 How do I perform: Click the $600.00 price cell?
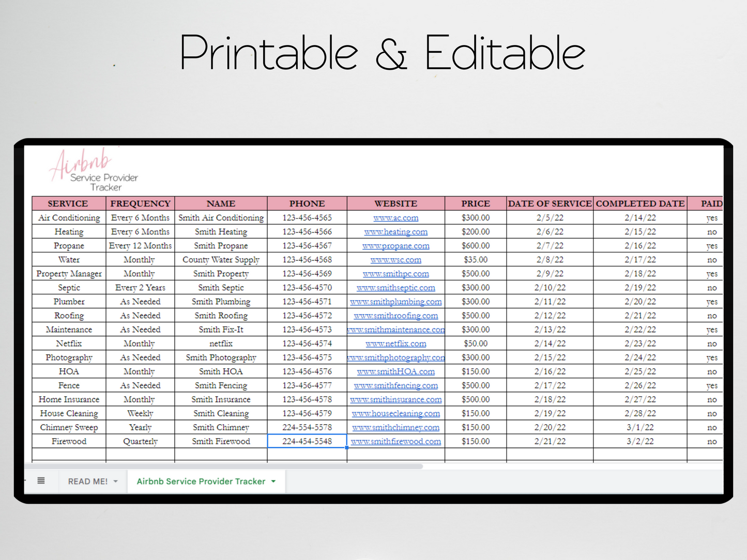[x=476, y=246]
